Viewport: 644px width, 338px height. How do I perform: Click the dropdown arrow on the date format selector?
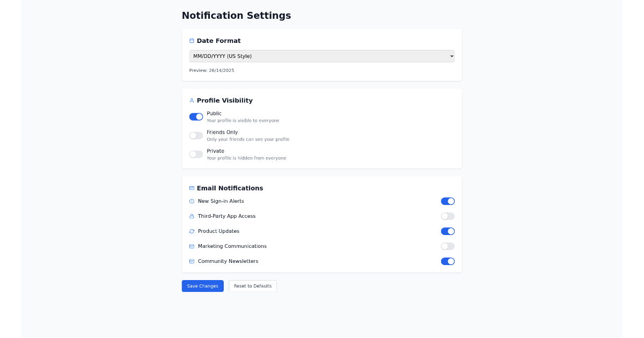point(451,56)
